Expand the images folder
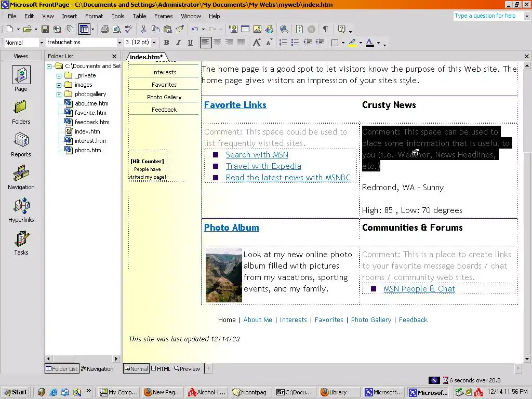This screenshot has width=532, height=399. [x=59, y=85]
